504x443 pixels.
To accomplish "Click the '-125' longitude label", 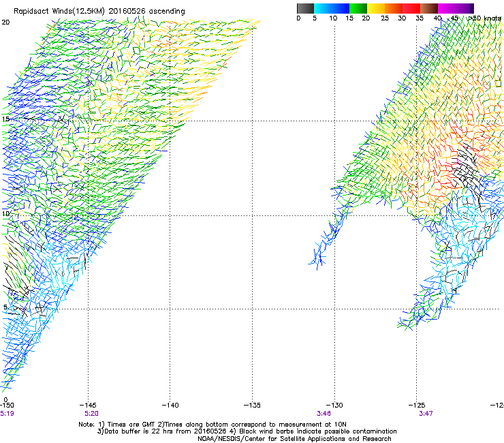I will 417,405.
